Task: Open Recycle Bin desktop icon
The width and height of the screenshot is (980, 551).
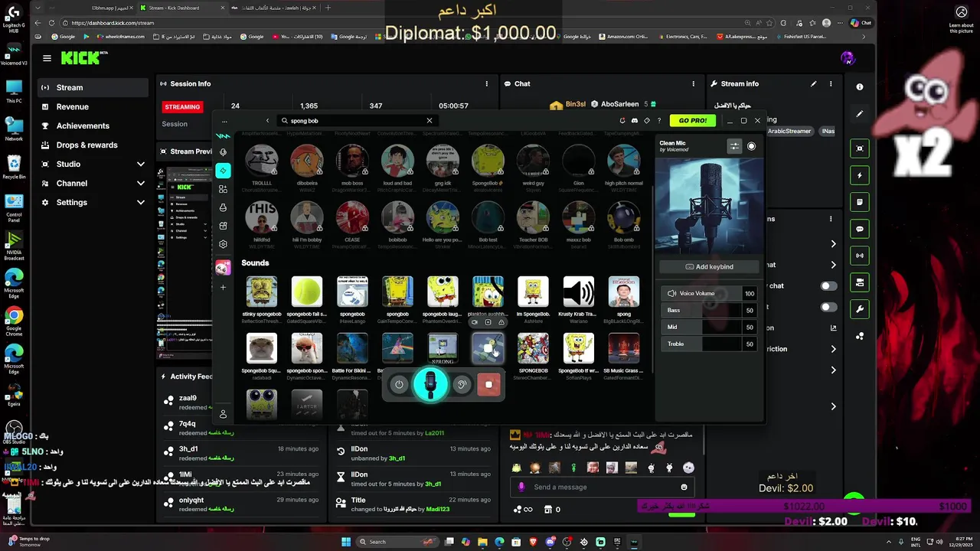Action: click(14, 166)
